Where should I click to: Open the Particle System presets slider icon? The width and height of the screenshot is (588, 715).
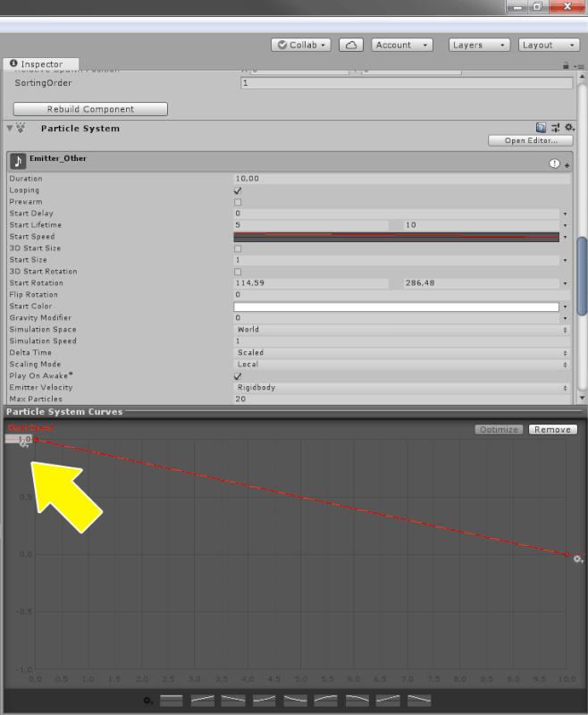(x=555, y=128)
